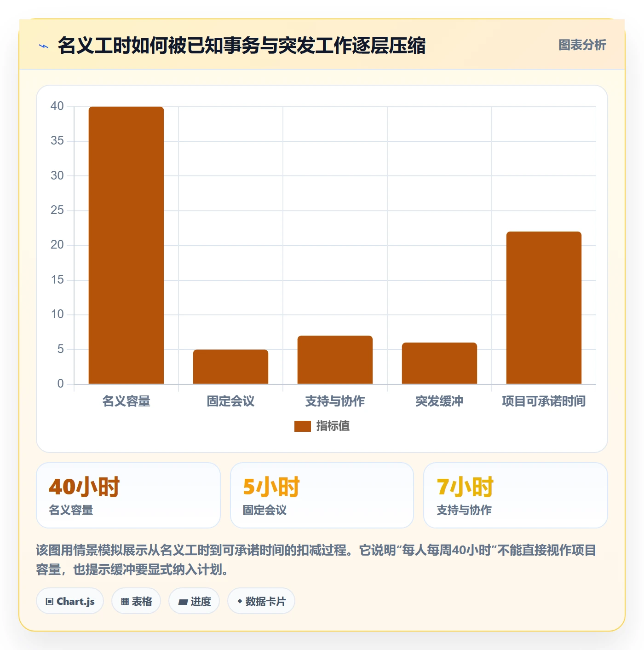Click the 支持与协作 x-axis label
Image resolution: width=644 pixels, height=650 pixels.
(335, 401)
